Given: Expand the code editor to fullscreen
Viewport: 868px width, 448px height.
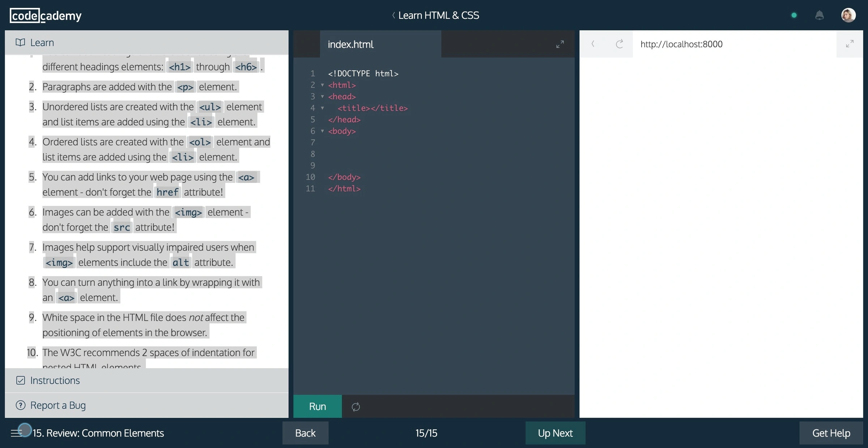Looking at the screenshot, I should 560,44.
